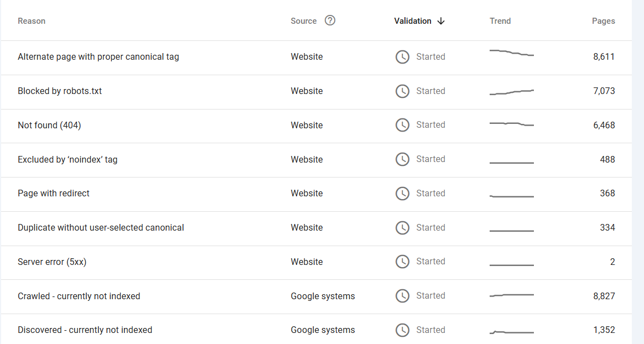
Task: Click trend sparkline for Not found (404)
Action: click(512, 124)
